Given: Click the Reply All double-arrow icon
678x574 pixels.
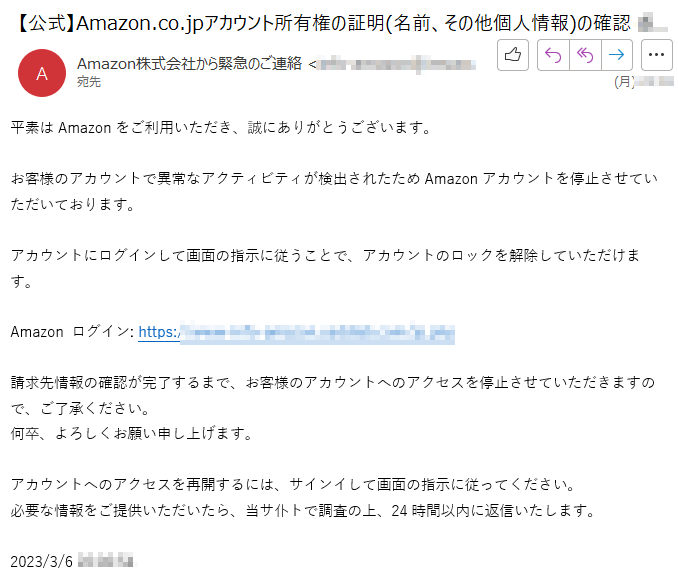Looking at the screenshot, I should [585, 55].
